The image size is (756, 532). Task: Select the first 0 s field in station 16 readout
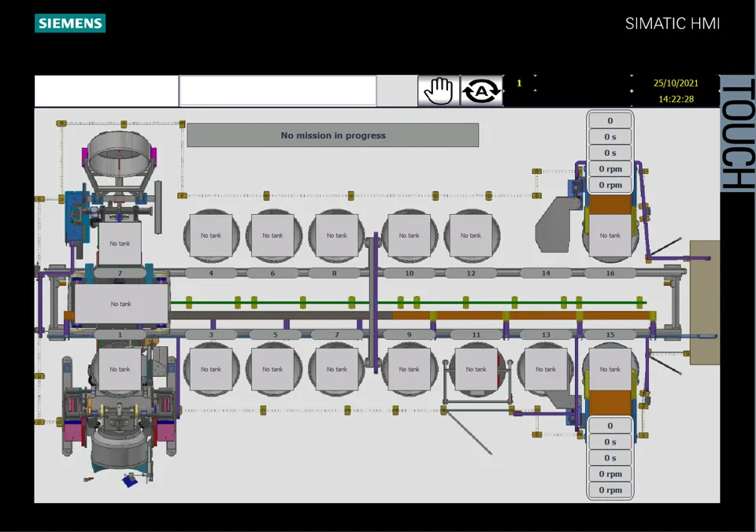610,137
